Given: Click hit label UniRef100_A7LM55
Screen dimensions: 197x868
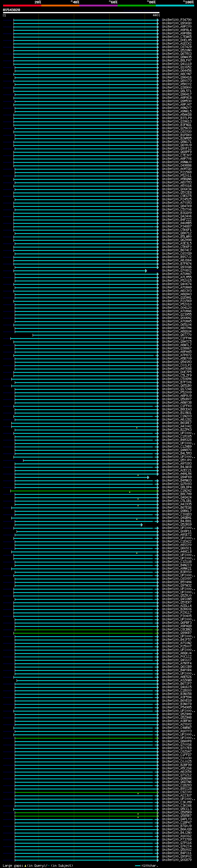Looking at the screenshot, I should [x=177, y=277].
